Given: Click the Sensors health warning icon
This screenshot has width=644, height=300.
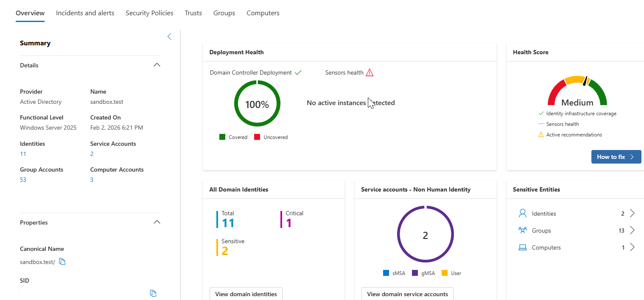Looking at the screenshot, I should pos(369,72).
